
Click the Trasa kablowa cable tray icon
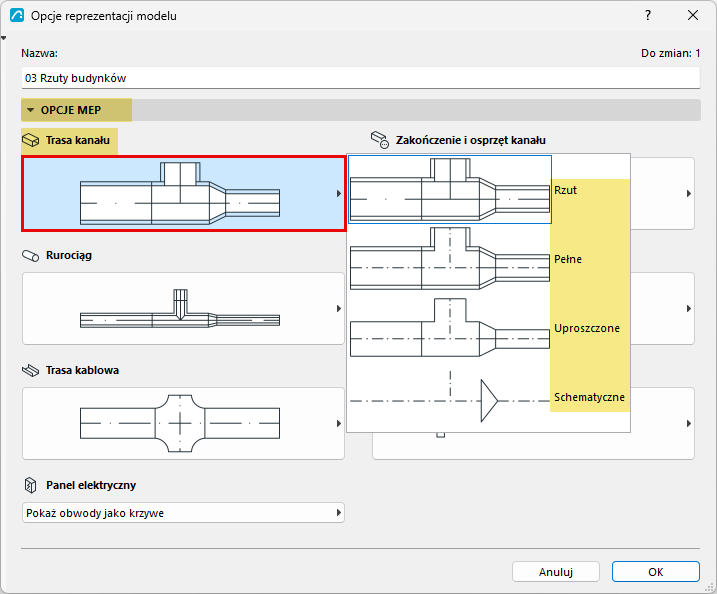(31, 370)
